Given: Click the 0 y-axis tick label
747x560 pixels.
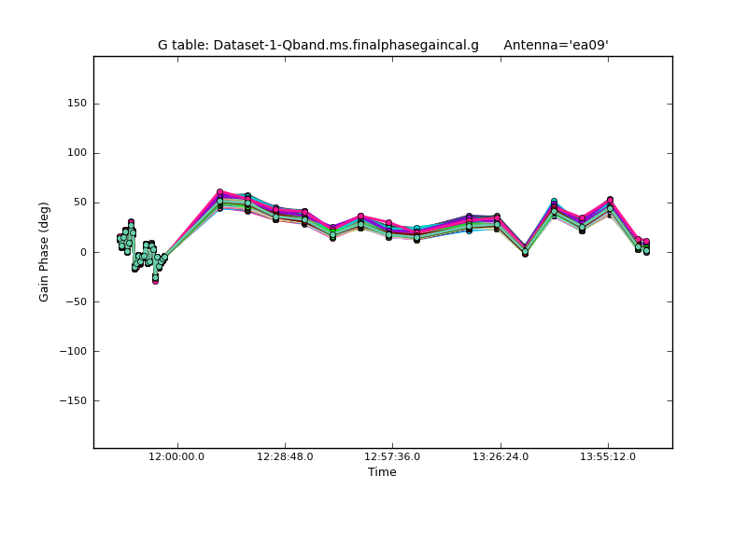Looking at the screenshot, I should [x=83, y=252].
